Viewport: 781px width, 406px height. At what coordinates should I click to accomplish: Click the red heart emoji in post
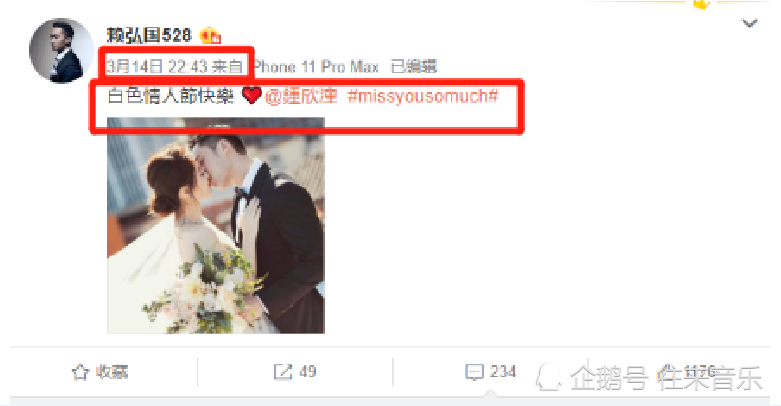(x=252, y=95)
